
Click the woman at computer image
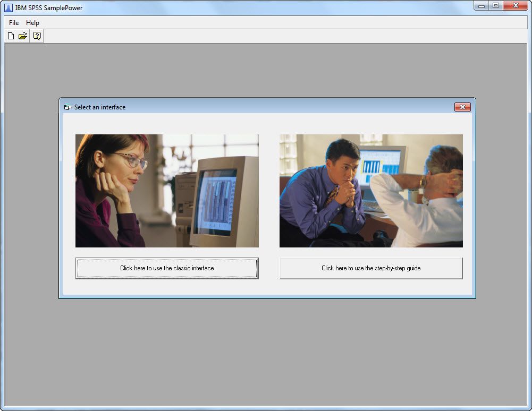167,191
